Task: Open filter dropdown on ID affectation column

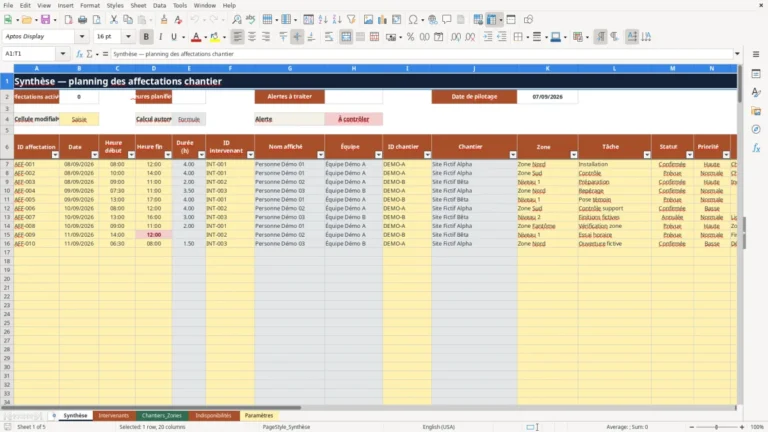Action: tap(55, 155)
